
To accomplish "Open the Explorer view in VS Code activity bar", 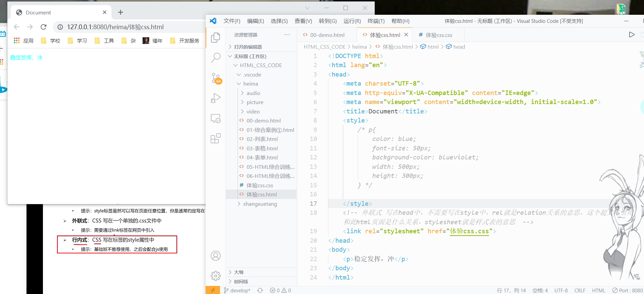I will pos(216,37).
